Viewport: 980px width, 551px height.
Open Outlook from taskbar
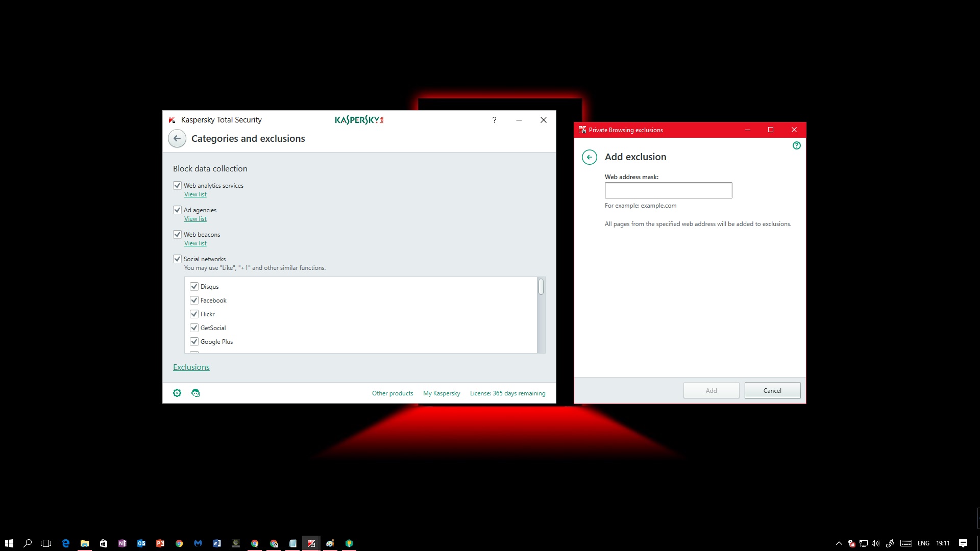pyautogui.click(x=141, y=543)
